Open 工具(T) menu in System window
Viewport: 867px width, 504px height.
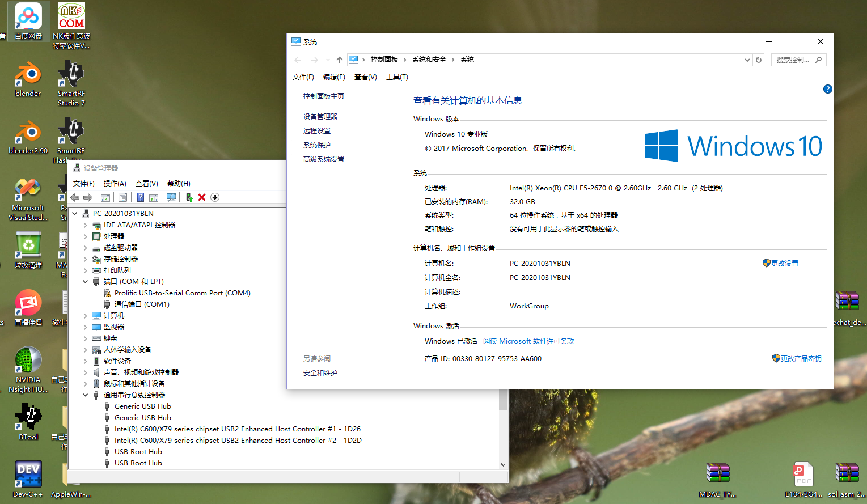coord(397,77)
